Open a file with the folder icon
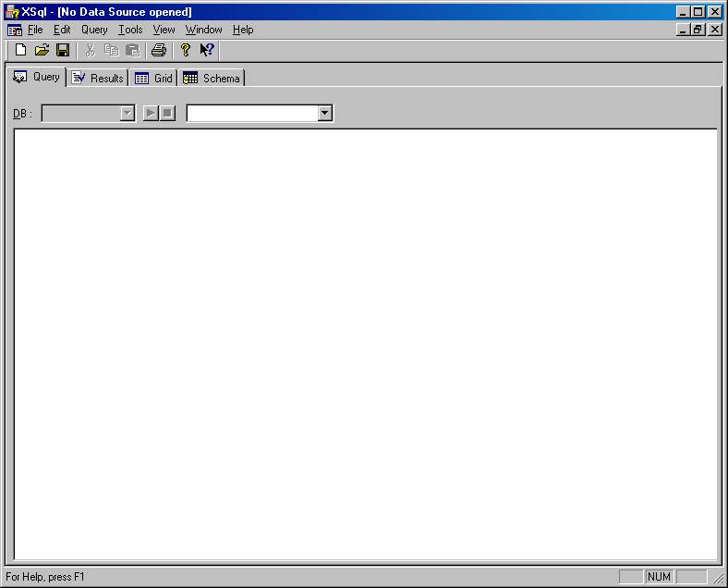728x588 pixels. tap(42, 50)
